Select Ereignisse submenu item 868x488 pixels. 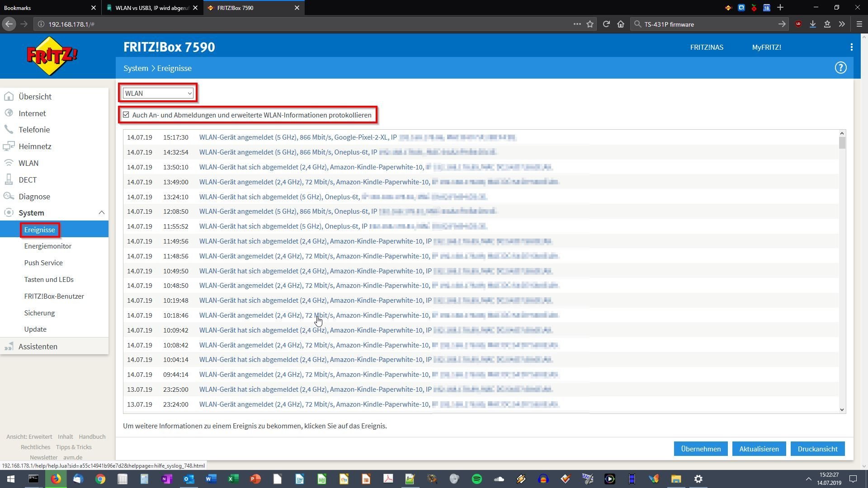tap(40, 230)
